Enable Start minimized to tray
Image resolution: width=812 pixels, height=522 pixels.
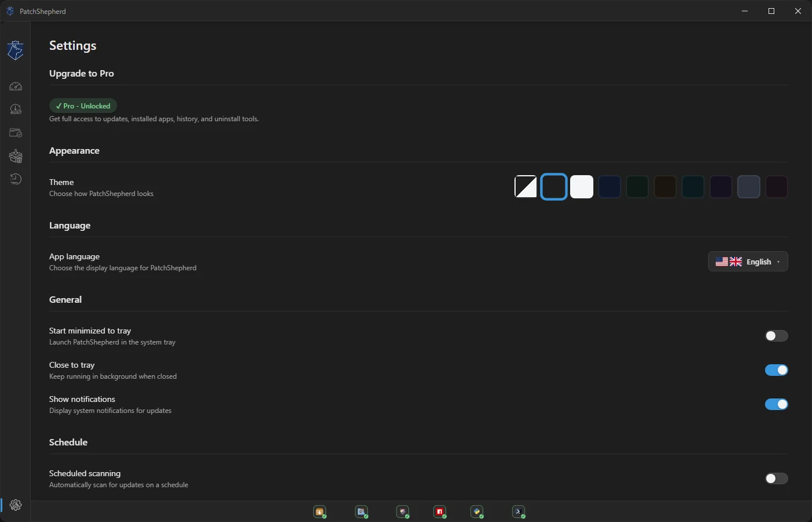776,336
